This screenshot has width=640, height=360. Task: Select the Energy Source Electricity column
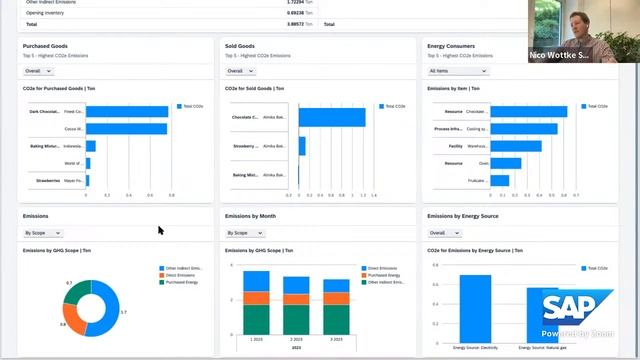476,309
